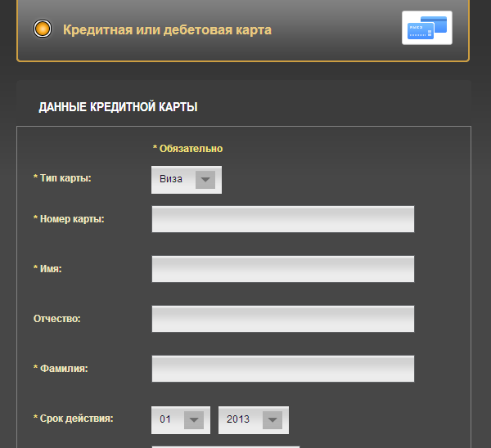Focus the Фамилия text field
Viewport: 491px width, 448px height.
(283, 369)
